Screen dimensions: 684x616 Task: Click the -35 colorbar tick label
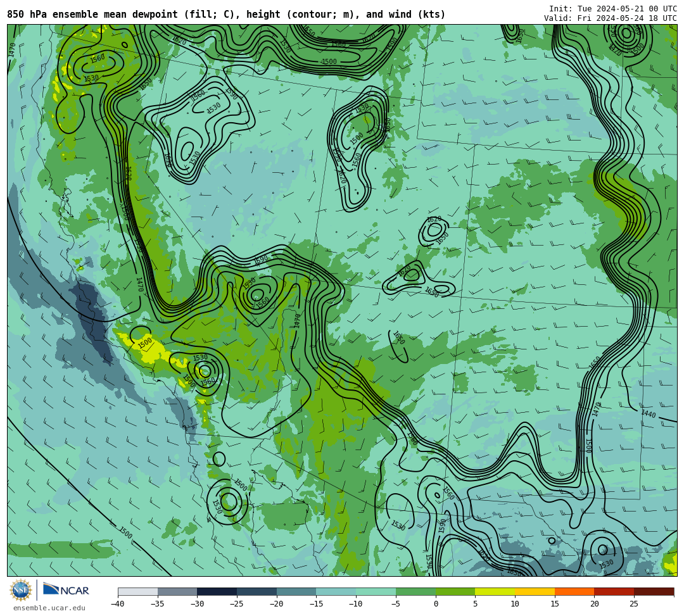pos(158,604)
